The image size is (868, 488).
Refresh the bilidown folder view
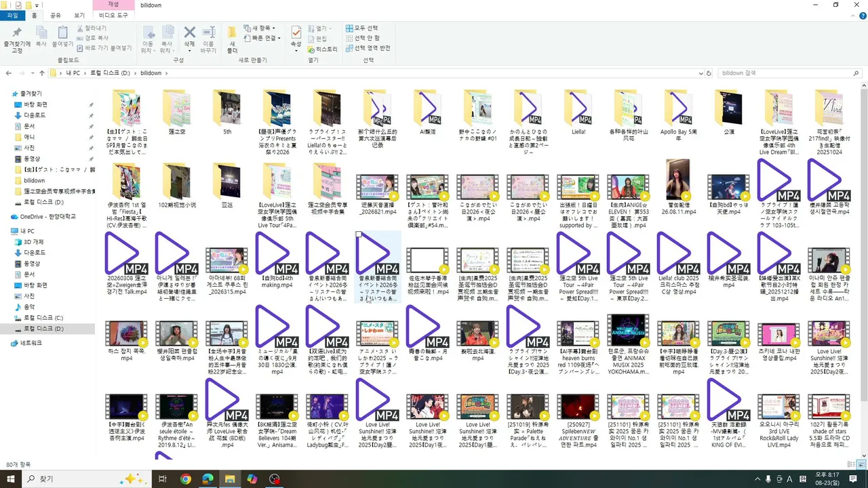709,73
